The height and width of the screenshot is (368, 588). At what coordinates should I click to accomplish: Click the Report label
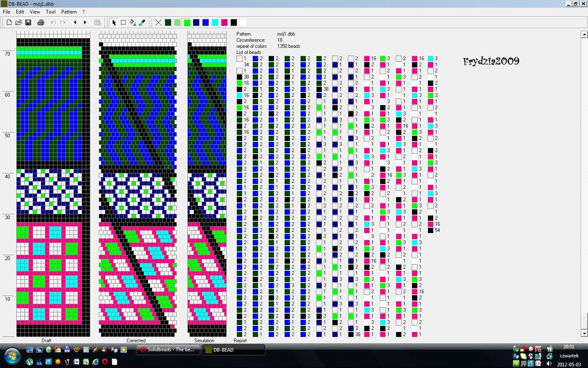coord(240,340)
